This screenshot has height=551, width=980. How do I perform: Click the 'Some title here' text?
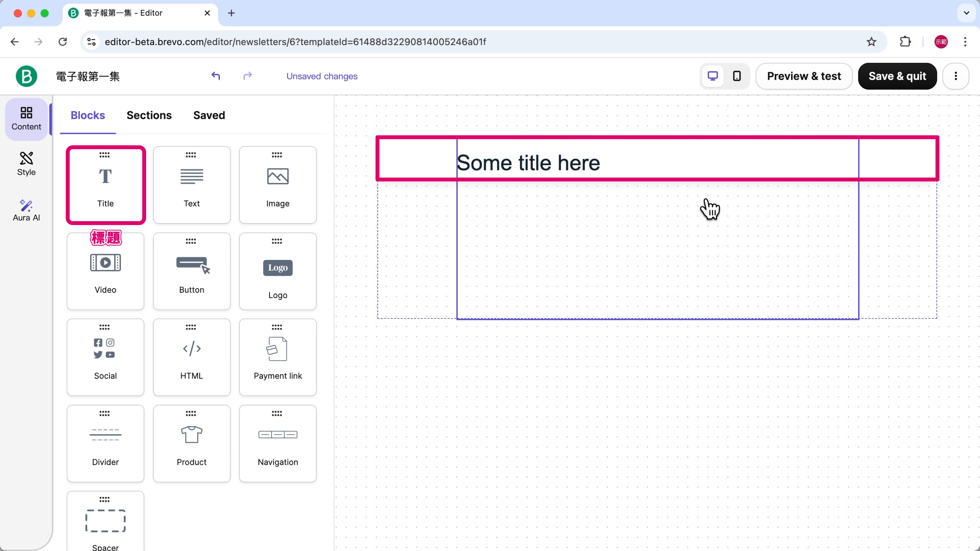point(528,163)
